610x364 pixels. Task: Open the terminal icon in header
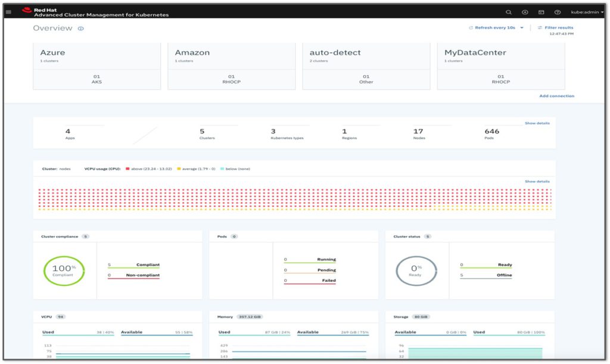(541, 12)
